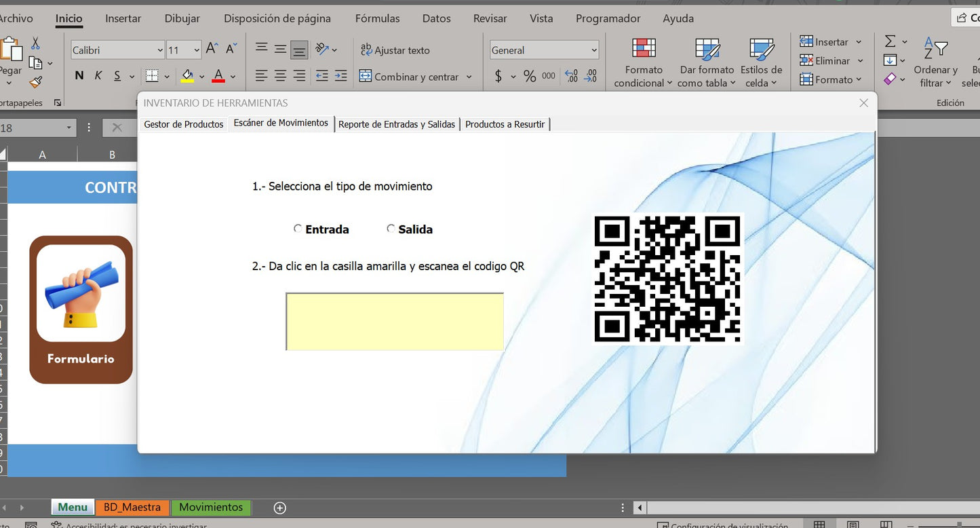Open the Insertar ribbon tab
Screen dimensions: 980x528
123,18
